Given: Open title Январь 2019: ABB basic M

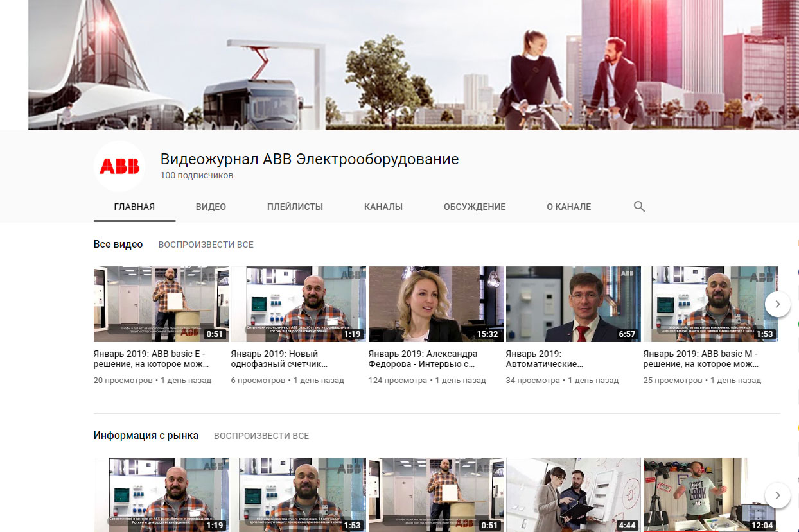Looking at the screenshot, I should point(701,359).
